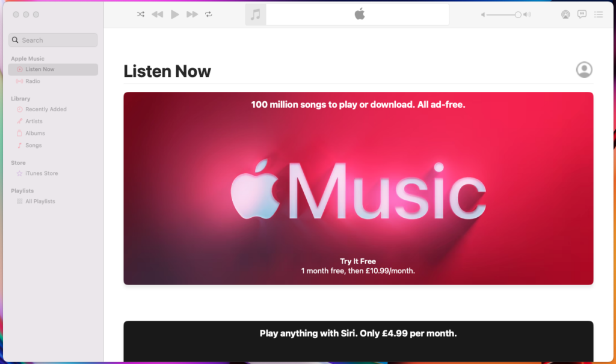Set max volume with loud speaker icon
The width and height of the screenshot is (616, 364).
(x=527, y=14)
